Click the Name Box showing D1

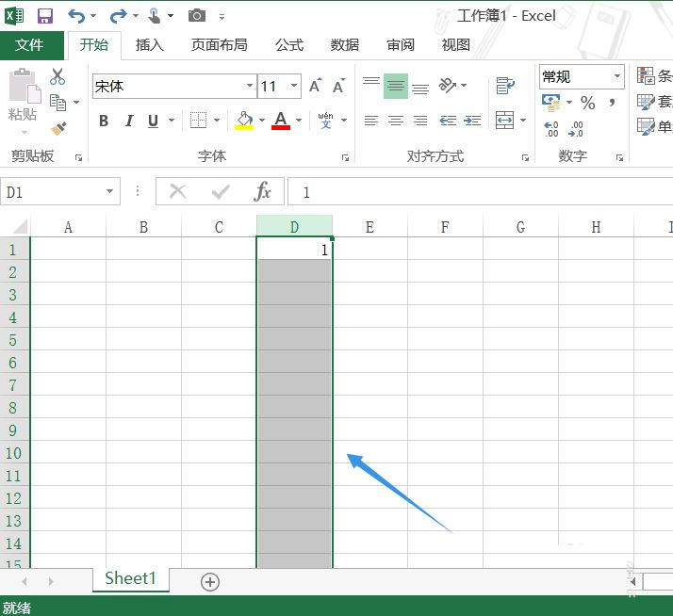(x=52, y=192)
